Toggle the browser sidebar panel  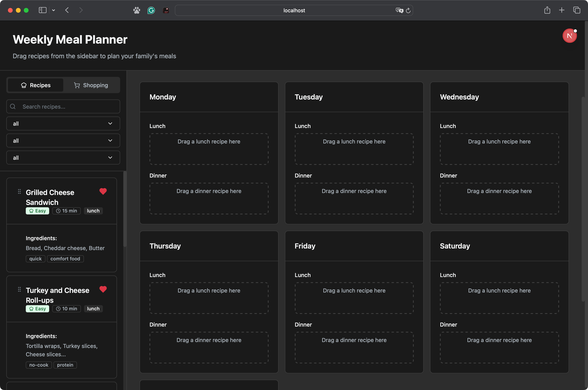pyautogui.click(x=43, y=10)
